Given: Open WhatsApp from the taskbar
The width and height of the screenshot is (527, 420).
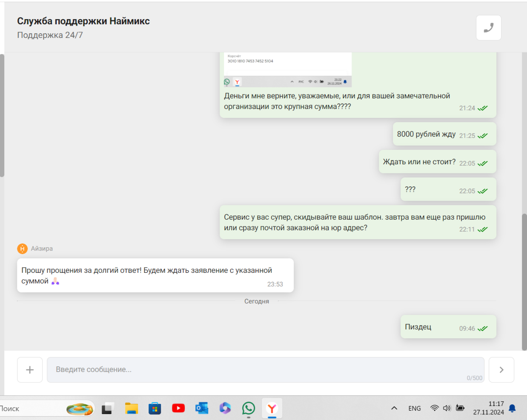Looking at the screenshot, I should coord(249,409).
